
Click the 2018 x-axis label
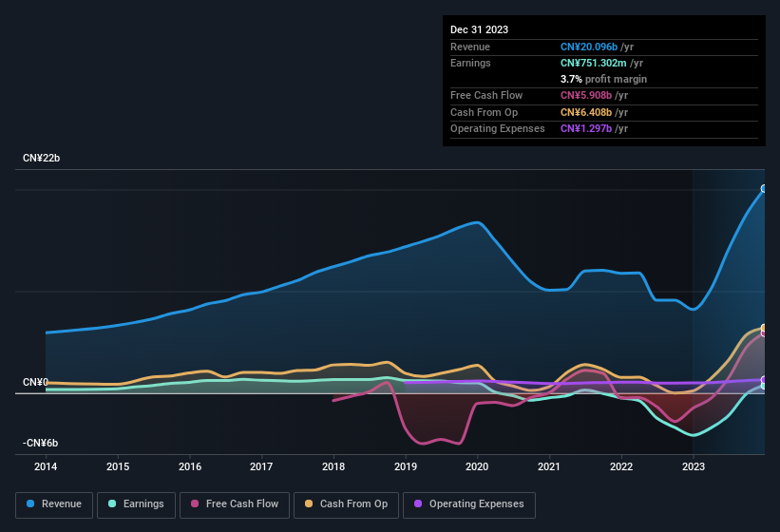[333, 466]
